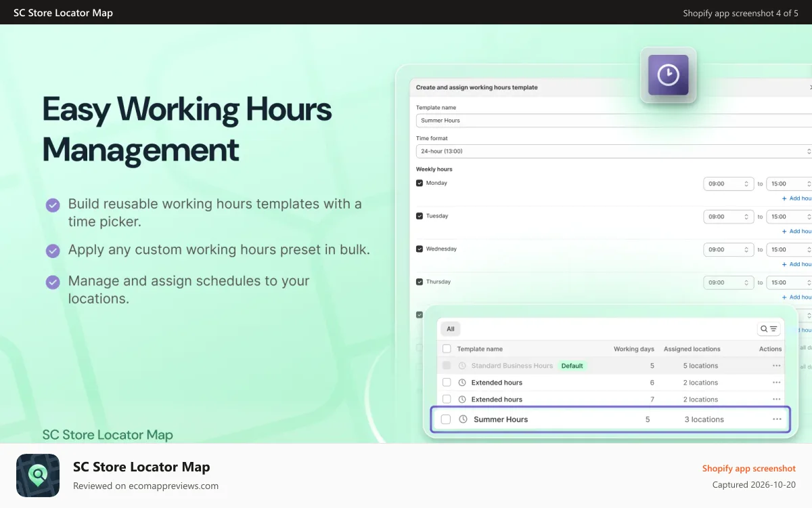Open Tuesday start time 09:00 picker
Image resolution: width=812 pixels, height=508 pixels.
tap(729, 217)
